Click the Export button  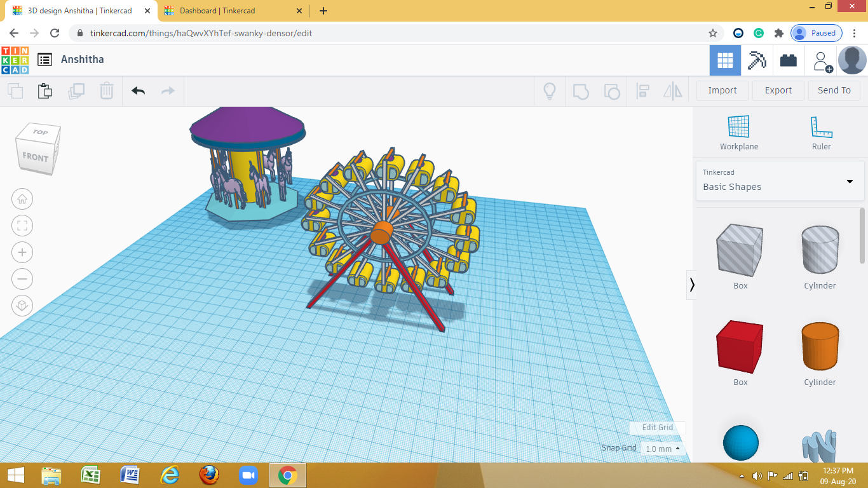pyautogui.click(x=778, y=90)
